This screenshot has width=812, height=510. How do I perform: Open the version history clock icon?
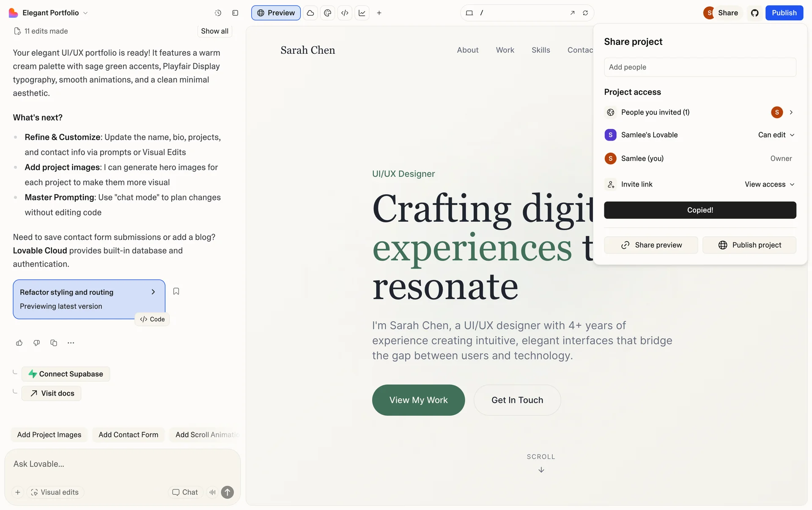(218, 13)
